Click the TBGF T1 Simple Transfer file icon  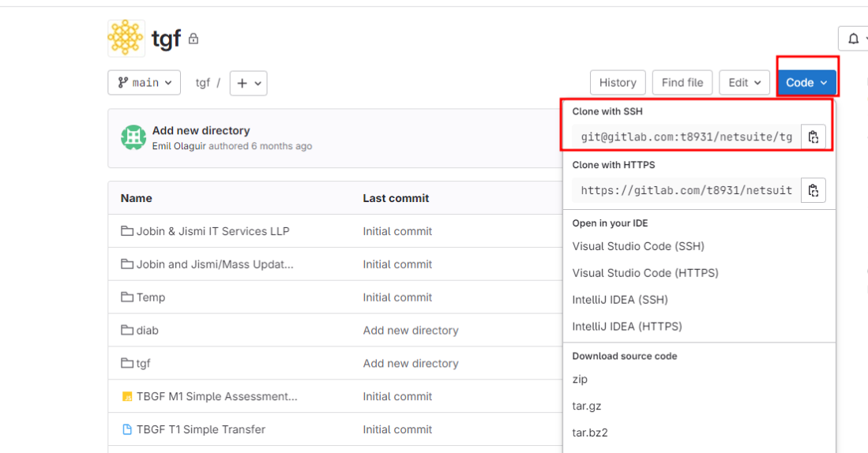pyautogui.click(x=126, y=429)
